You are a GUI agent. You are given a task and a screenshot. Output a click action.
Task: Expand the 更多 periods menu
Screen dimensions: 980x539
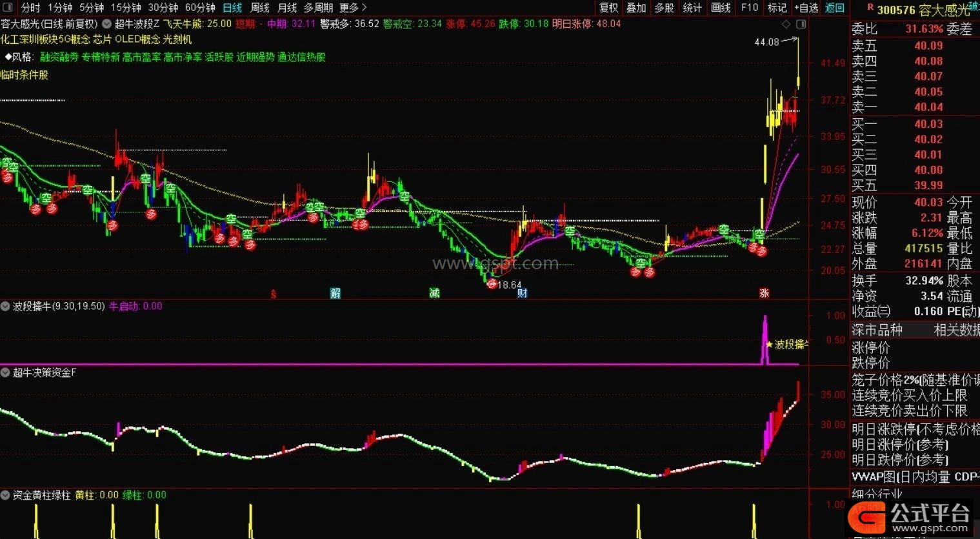coord(353,8)
